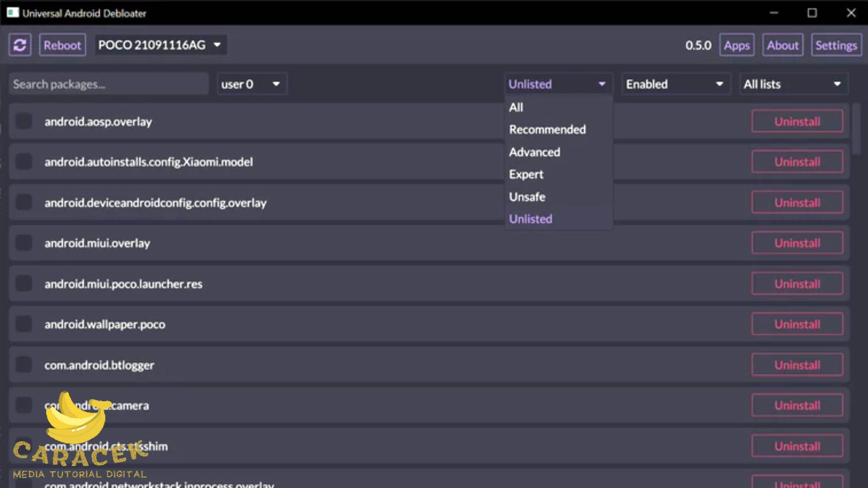Choose Recommended from the open filter list
868x488 pixels.
pyautogui.click(x=547, y=129)
